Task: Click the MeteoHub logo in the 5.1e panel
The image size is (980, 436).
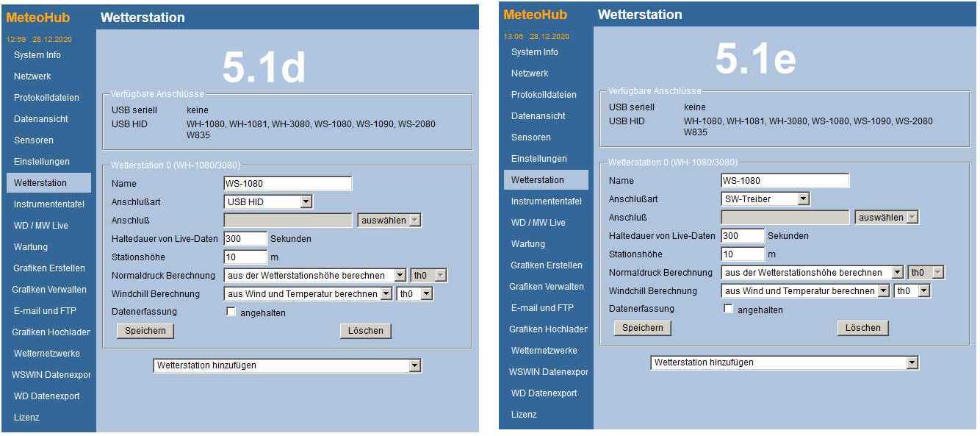Action: pyautogui.click(x=536, y=15)
